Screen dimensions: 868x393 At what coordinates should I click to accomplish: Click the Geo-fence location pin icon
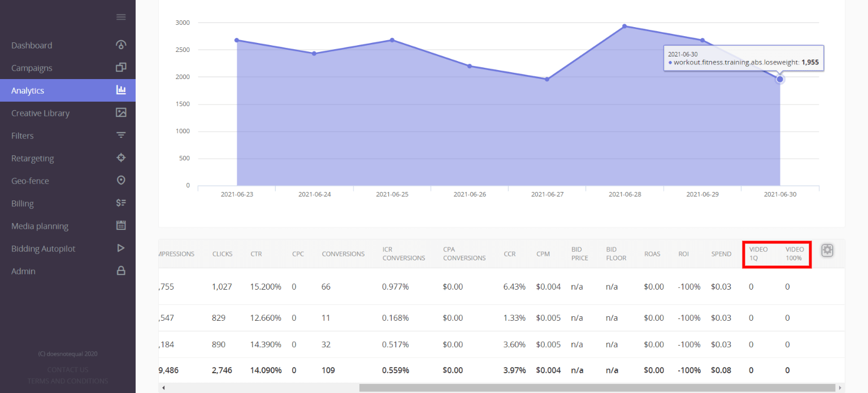121,180
